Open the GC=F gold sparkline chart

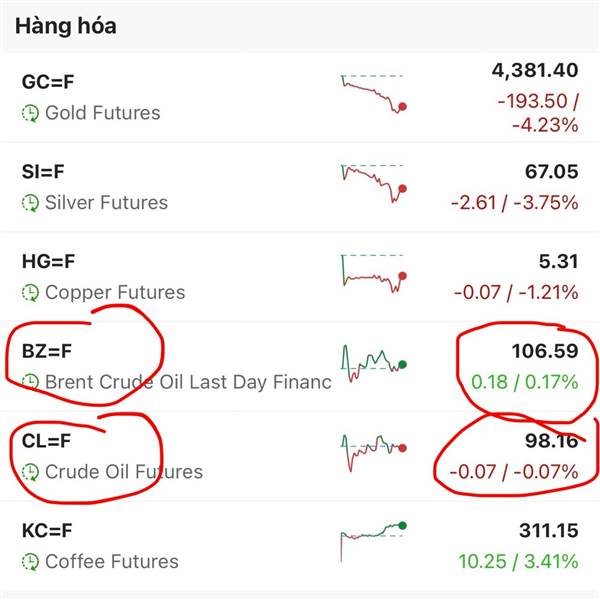372,93
